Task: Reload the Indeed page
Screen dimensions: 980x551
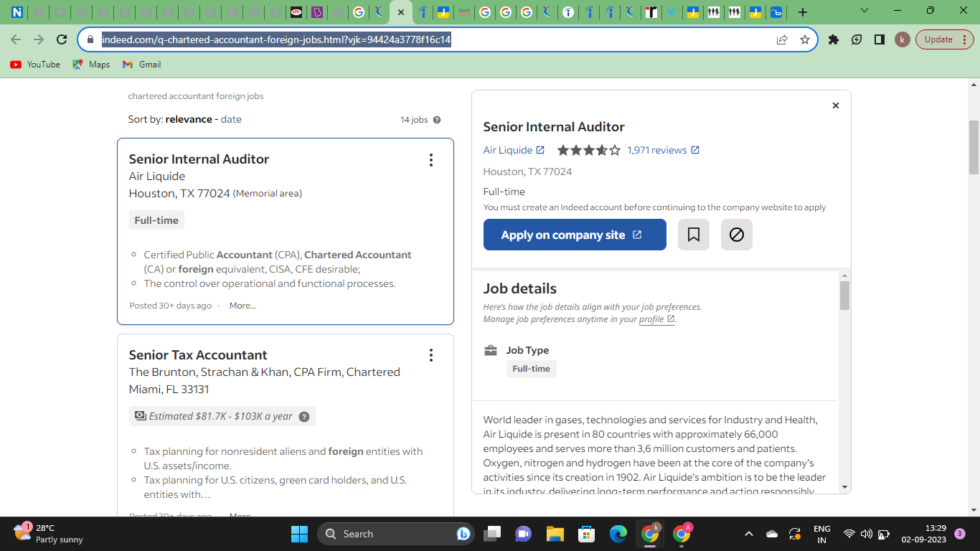Action: point(62,39)
